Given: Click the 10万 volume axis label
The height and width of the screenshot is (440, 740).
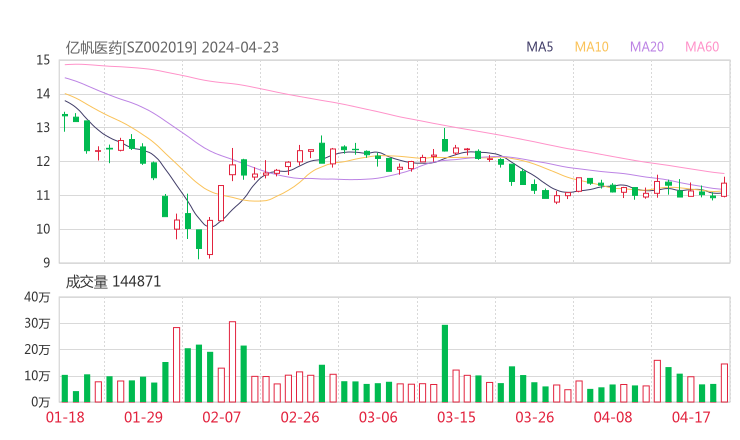Looking at the screenshot, I should [37, 376].
